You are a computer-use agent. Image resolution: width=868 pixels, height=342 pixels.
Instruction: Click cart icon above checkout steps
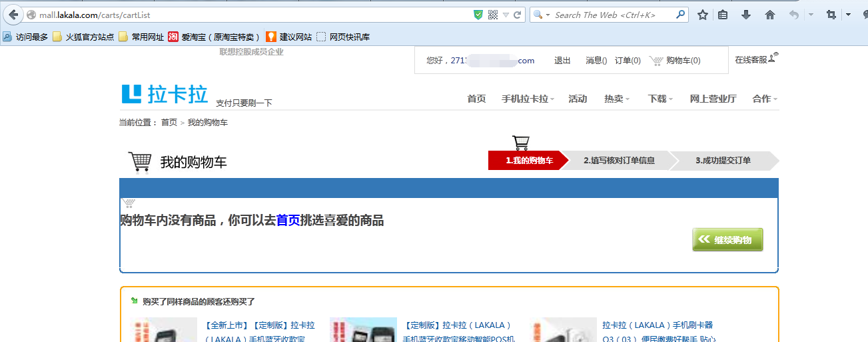[521, 143]
